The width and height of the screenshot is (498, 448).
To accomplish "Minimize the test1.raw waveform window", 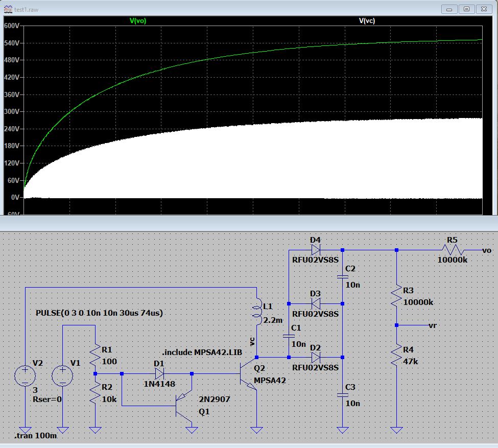I will point(449,9).
